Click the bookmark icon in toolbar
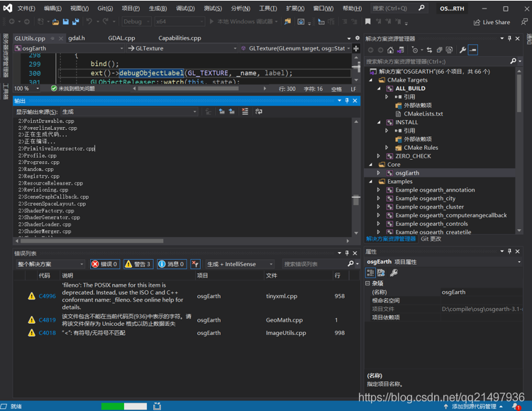 tap(367, 22)
